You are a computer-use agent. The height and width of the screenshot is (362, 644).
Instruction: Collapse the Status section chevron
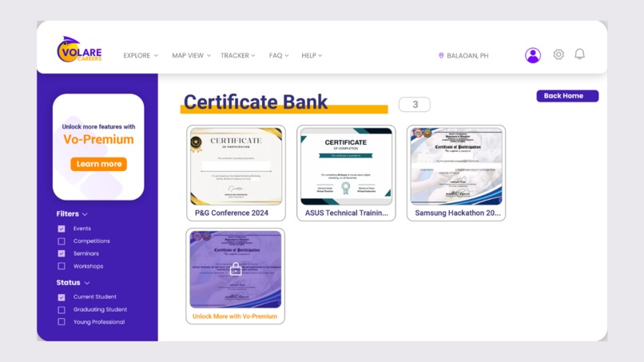pyautogui.click(x=87, y=283)
